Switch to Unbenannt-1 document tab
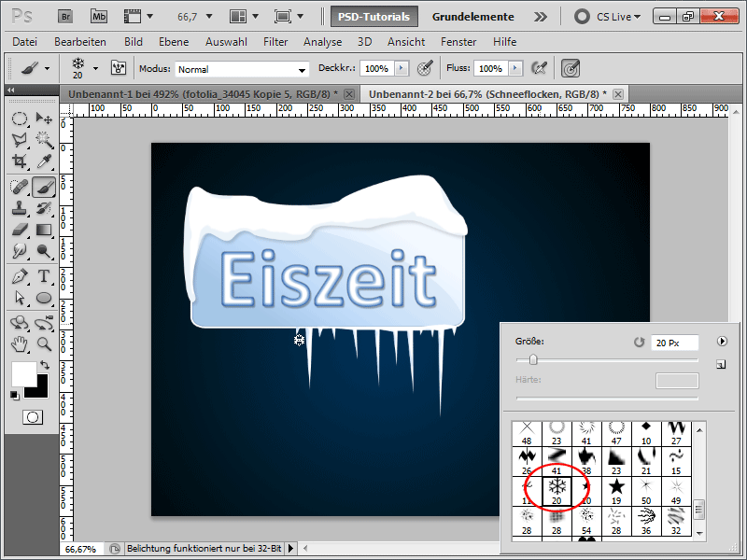This screenshot has height=560, width=747. tap(203, 94)
